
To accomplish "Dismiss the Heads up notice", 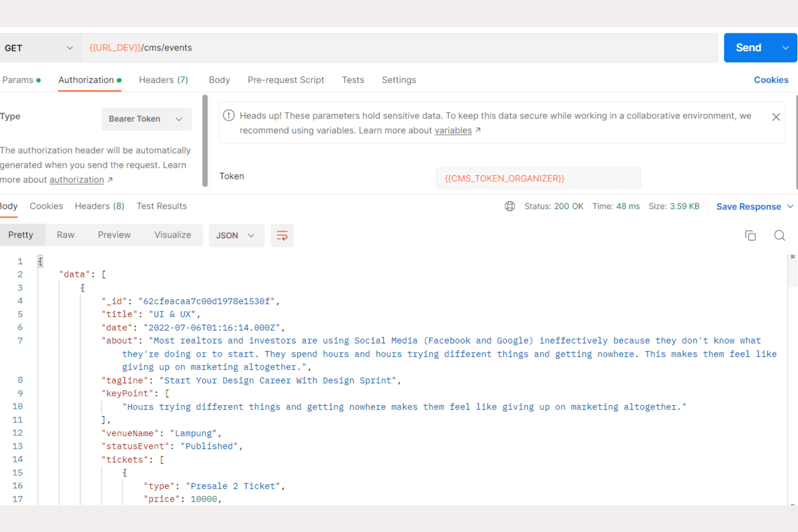I will point(775,117).
